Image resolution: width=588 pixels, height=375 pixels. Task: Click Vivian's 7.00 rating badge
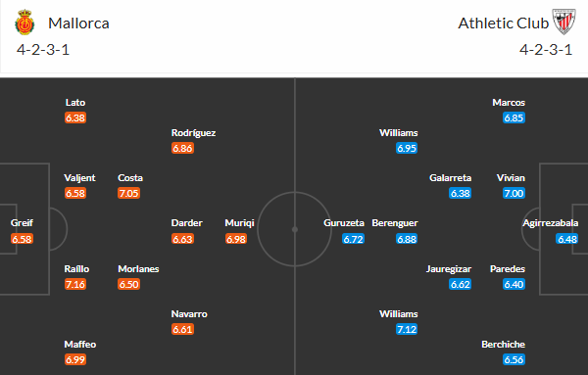[514, 193]
